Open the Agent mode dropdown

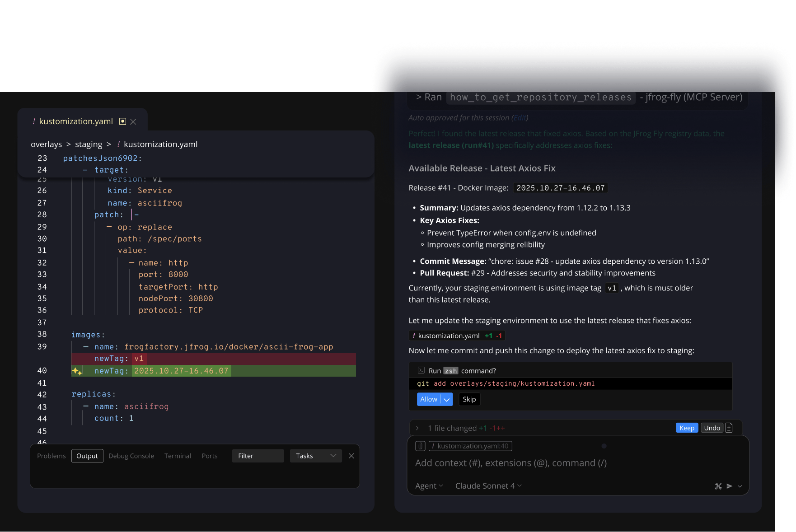pyautogui.click(x=429, y=486)
